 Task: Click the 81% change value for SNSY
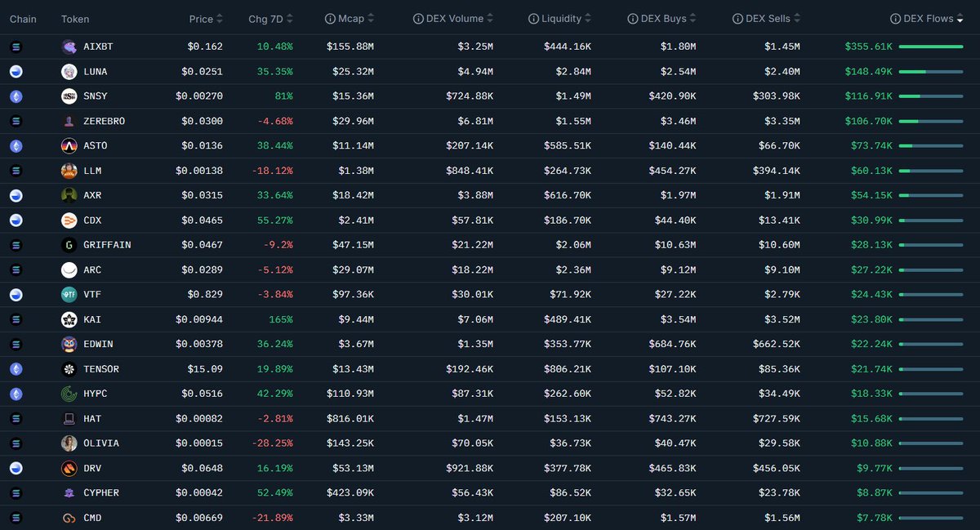pos(283,96)
